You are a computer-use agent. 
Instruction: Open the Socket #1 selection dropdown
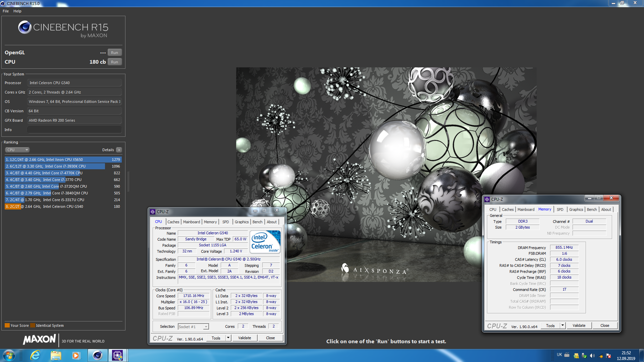[x=193, y=326]
